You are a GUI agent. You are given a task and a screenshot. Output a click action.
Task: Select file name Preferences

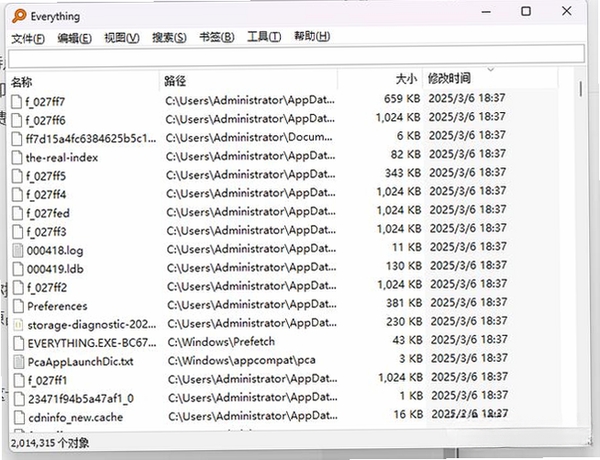(x=57, y=306)
